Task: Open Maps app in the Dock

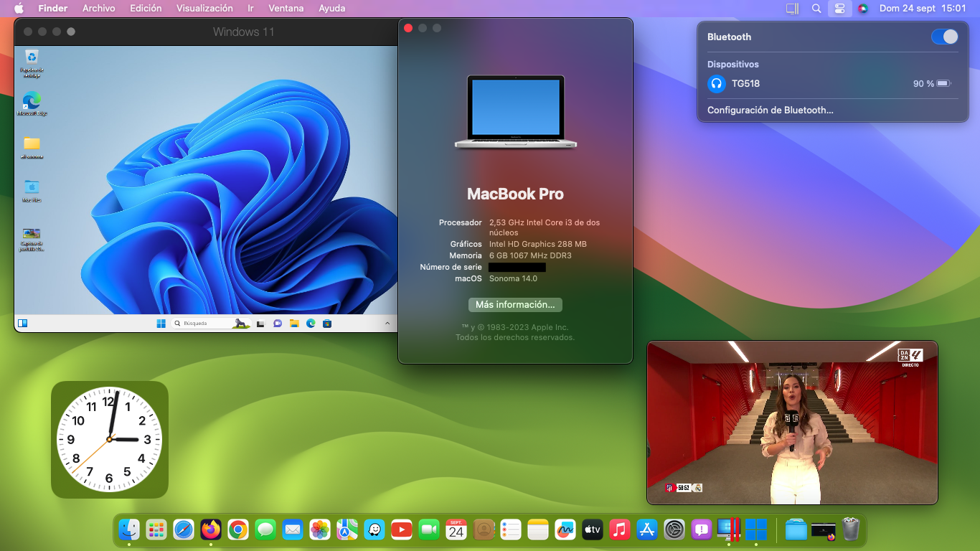Action: (x=347, y=530)
